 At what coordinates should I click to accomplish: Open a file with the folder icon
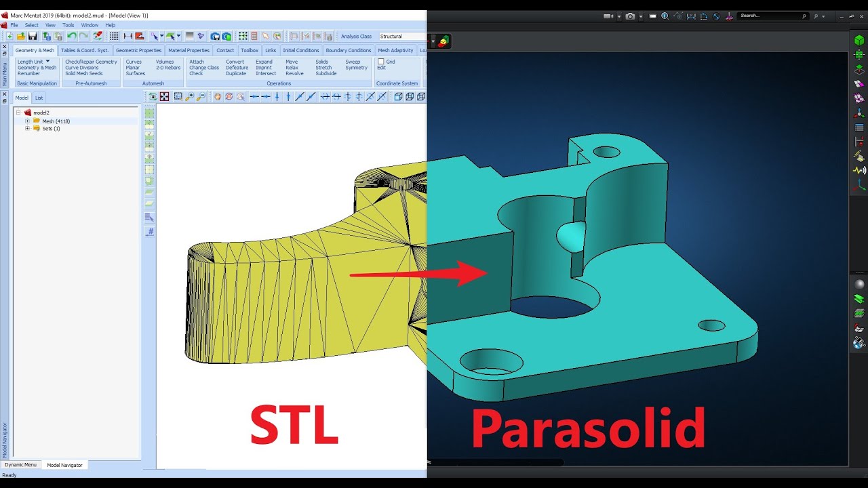[21, 36]
